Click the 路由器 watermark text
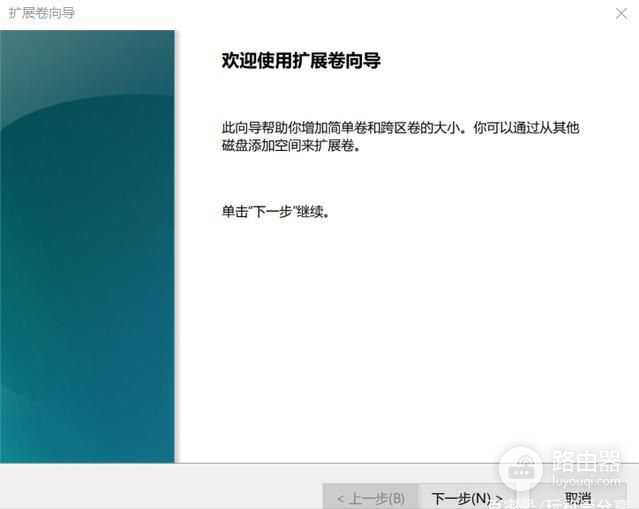This screenshot has height=509, width=639. coord(587,461)
